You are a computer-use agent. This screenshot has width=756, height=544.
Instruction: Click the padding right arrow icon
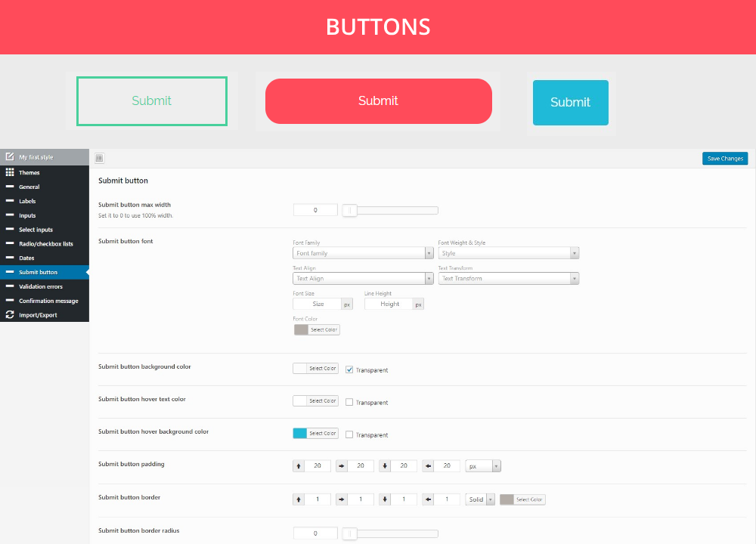342,466
